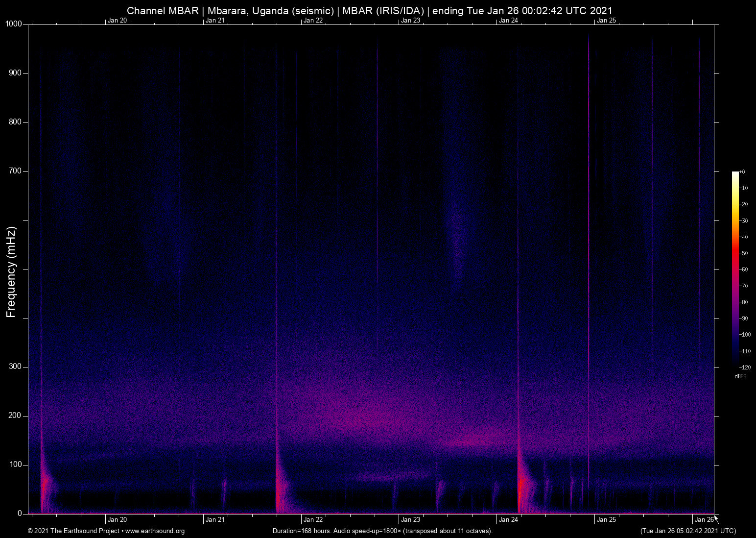Select the 700 frequency tick label
The height and width of the screenshot is (538, 756).
tap(16, 171)
